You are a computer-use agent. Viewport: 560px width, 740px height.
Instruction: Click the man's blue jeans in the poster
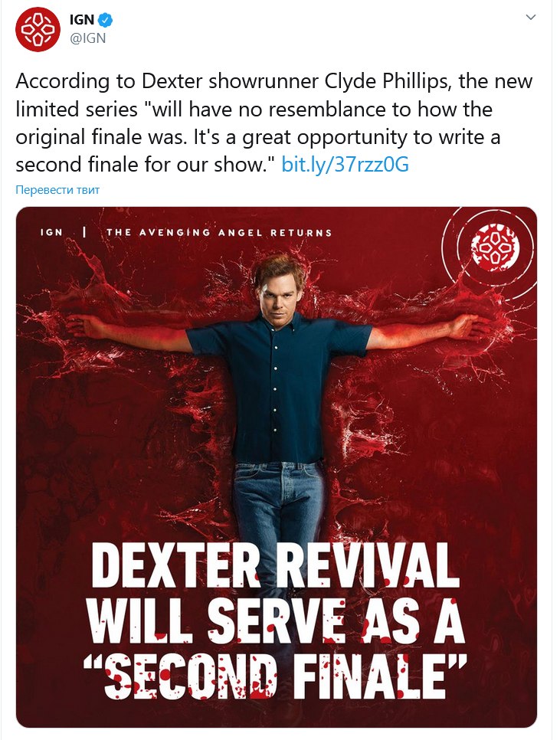[x=280, y=500]
